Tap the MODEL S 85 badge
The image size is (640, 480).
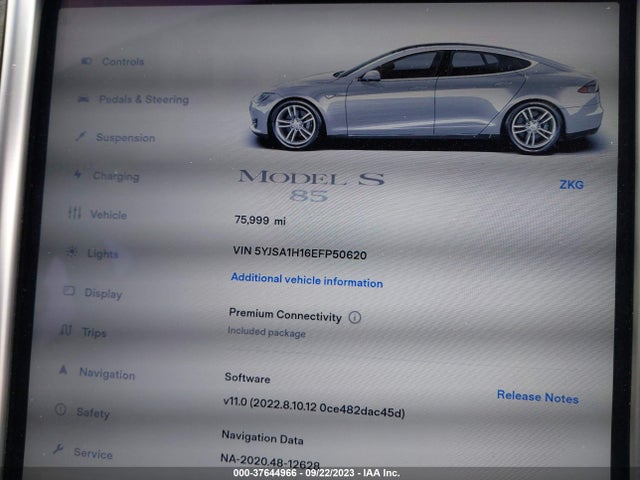pyautogui.click(x=311, y=185)
